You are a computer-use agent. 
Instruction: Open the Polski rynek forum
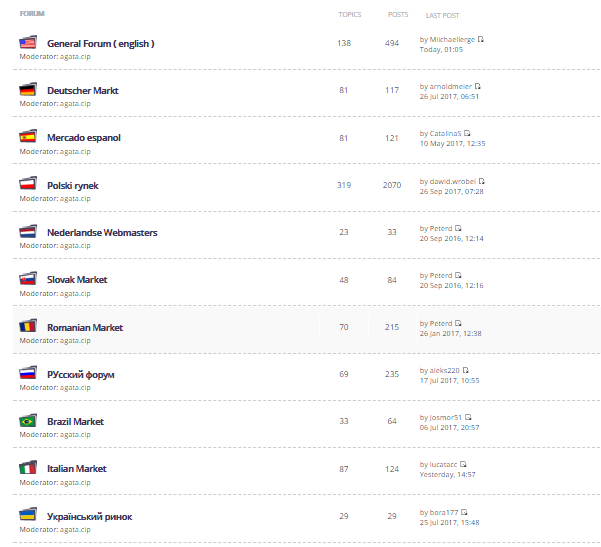coord(72,186)
